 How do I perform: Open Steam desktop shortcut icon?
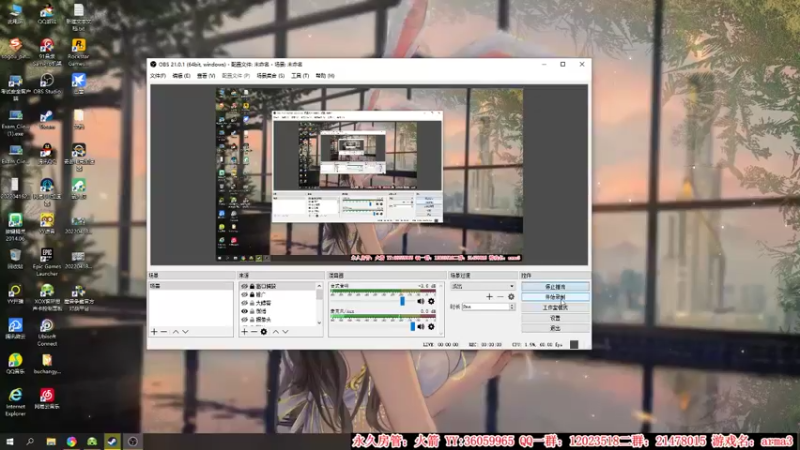(47, 119)
